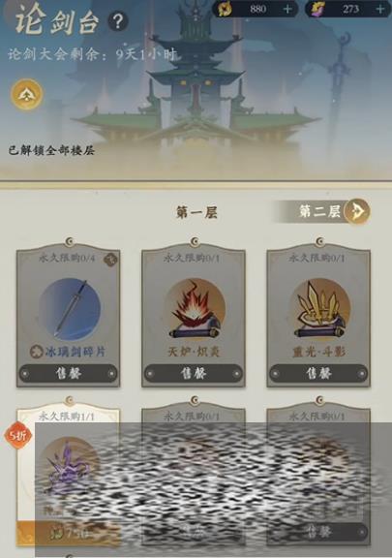Open the help question mark beside 论剑台
The image size is (392, 558).
(x=118, y=22)
